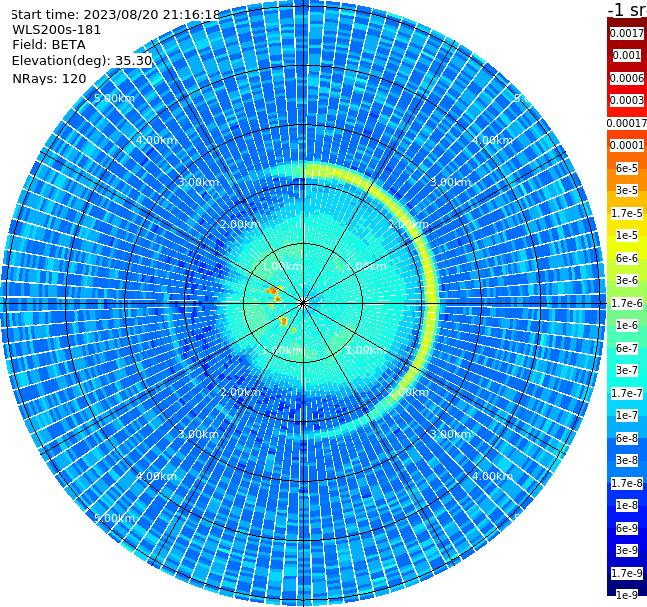
Task: Click the 0.0017 colorbar label
Action: click(x=626, y=33)
